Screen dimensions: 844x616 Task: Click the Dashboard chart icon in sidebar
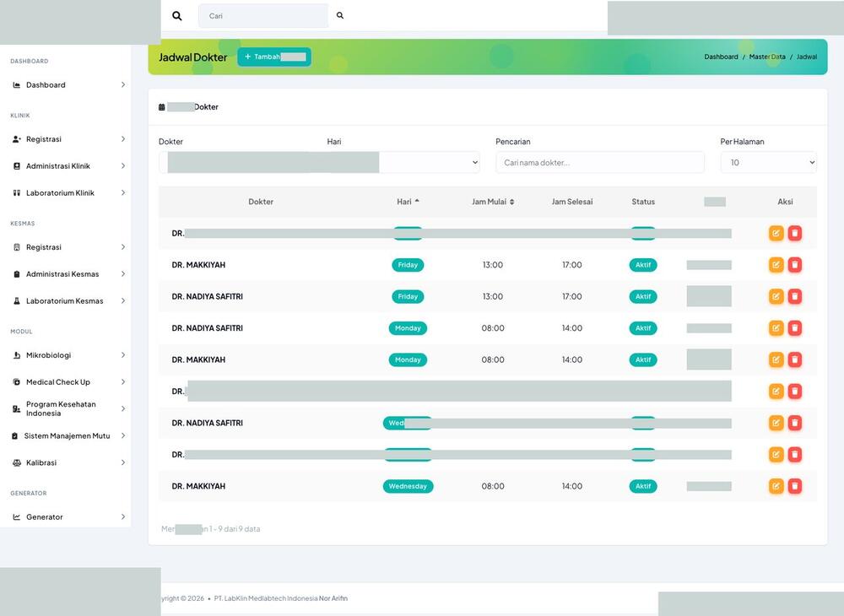coord(17,85)
